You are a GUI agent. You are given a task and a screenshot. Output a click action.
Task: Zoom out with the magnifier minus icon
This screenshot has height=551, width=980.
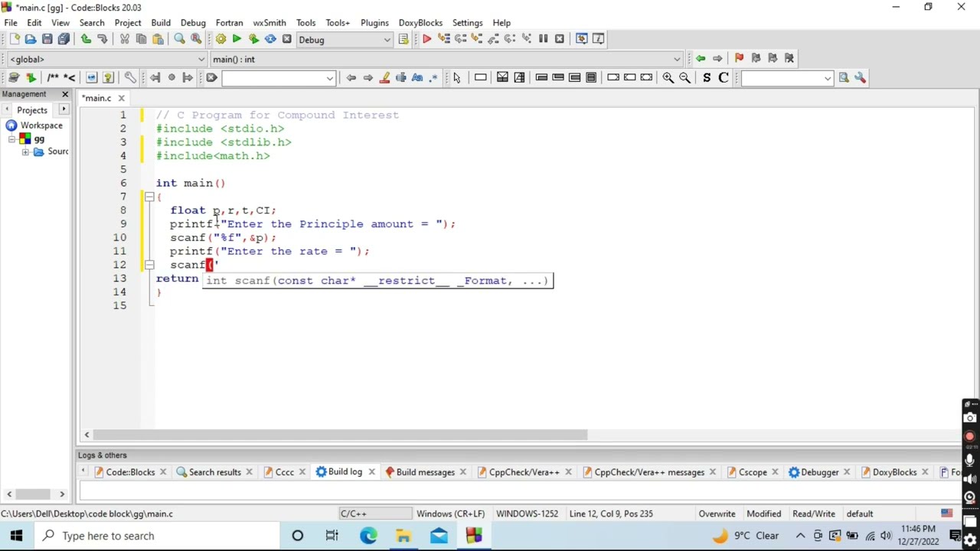coord(684,77)
